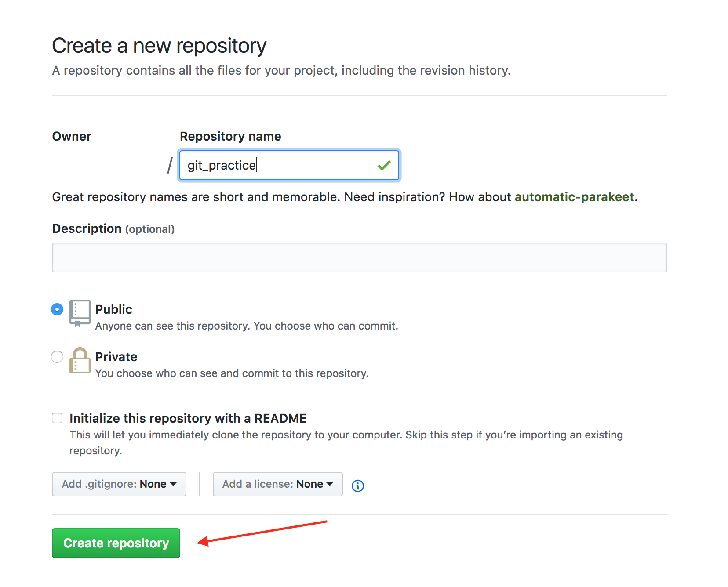The height and width of the screenshot is (587, 728).
Task: Select the Public radio button
Action: click(x=57, y=309)
